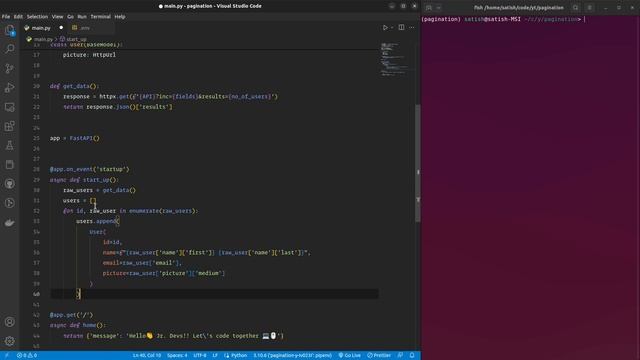Click start_up in the breadcrumb
640x360 pixels.
[76, 39]
